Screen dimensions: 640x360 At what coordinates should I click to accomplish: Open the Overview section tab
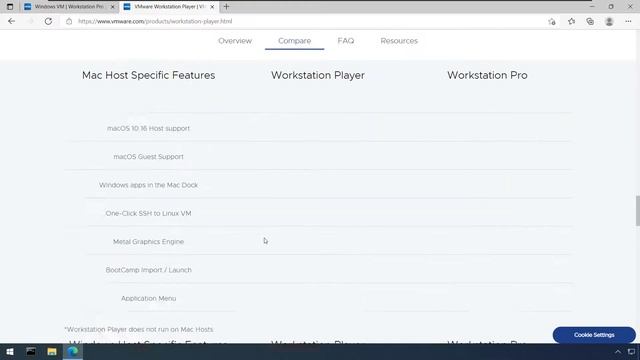(235, 41)
